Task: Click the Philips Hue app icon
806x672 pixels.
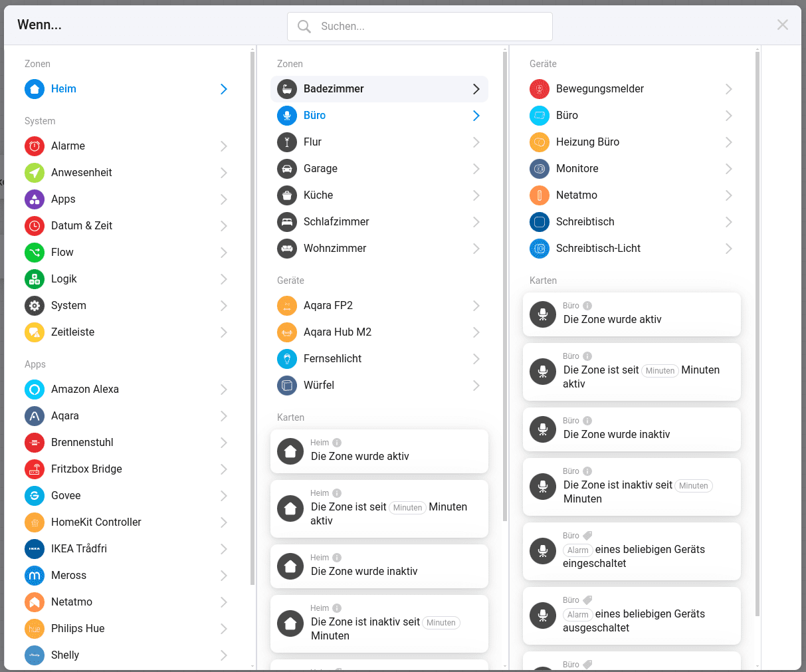Action: tap(35, 629)
